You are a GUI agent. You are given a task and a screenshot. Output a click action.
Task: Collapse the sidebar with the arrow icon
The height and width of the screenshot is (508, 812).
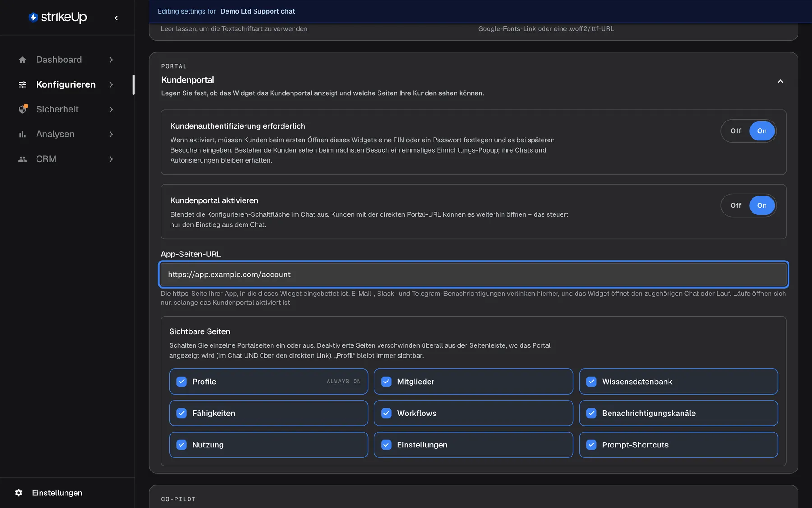pos(116,18)
